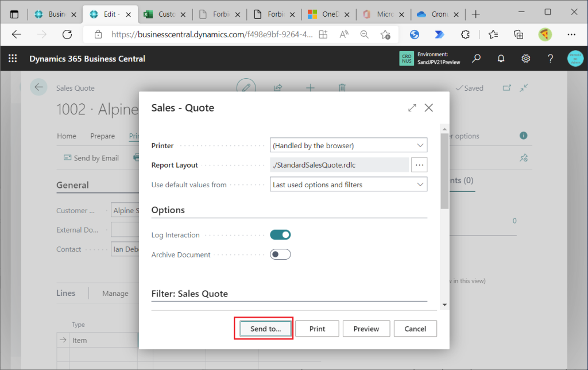Click the Print button in dialog
Screen dimensions: 588x370
pyautogui.click(x=317, y=329)
